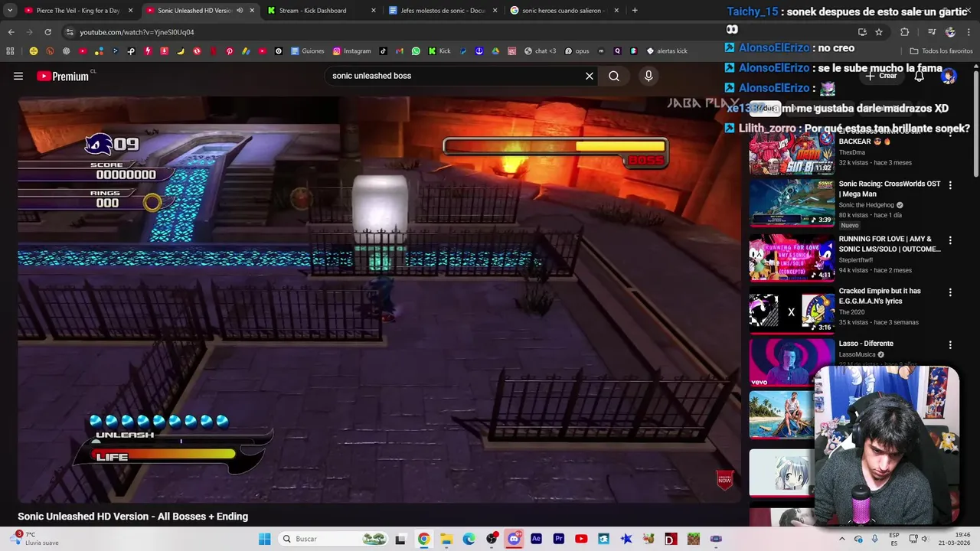Open YouTube app icon in taskbar

tap(581, 539)
